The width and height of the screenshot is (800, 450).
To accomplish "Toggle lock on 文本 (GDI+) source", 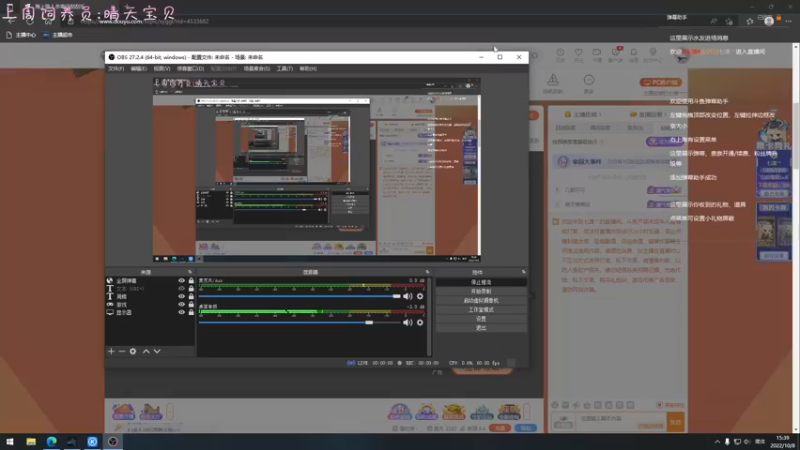I will (191, 288).
